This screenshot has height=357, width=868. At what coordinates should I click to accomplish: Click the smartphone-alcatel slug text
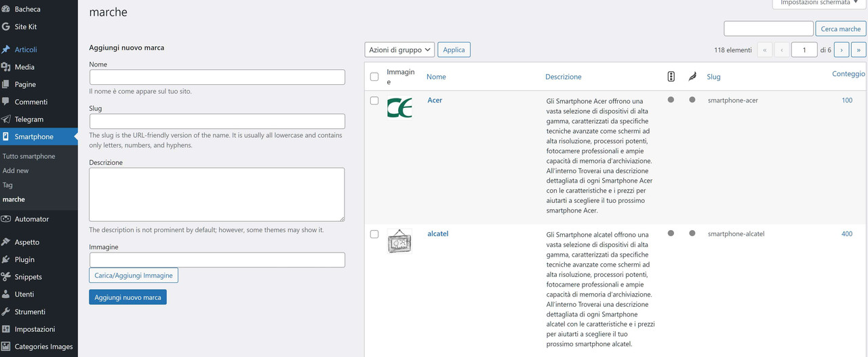coord(736,234)
